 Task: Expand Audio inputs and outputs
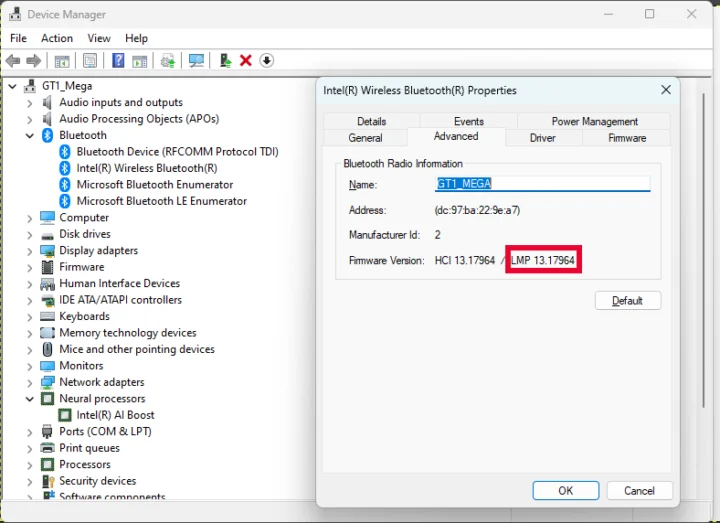tap(30, 103)
